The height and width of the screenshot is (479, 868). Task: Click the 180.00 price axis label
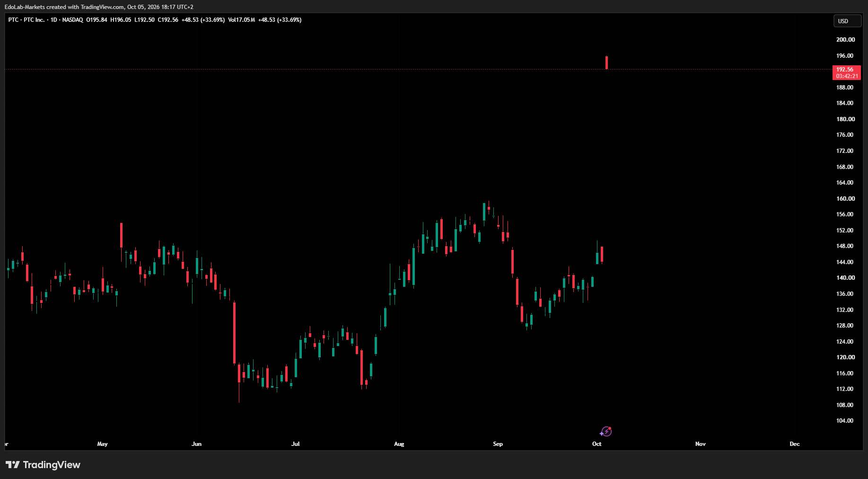tap(845, 119)
